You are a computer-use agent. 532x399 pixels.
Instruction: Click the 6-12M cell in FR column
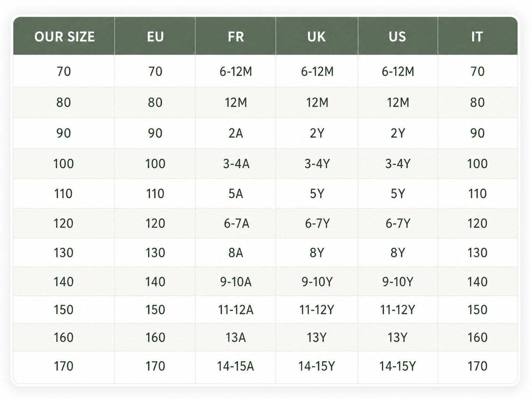(236, 71)
